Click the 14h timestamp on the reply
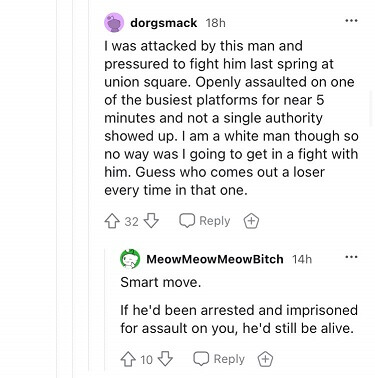This screenshot has height=378, width=375. pos(302,259)
